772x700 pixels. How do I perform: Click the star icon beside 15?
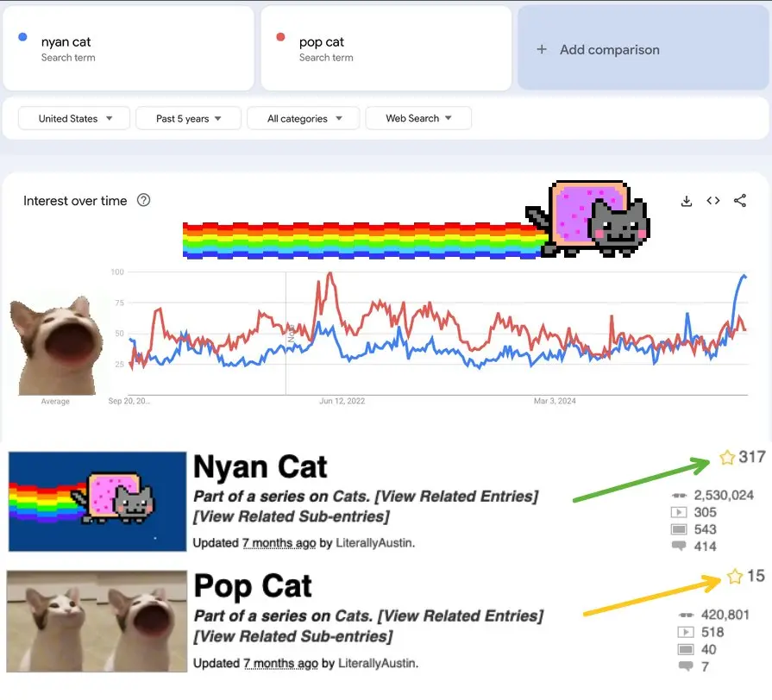click(x=735, y=576)
